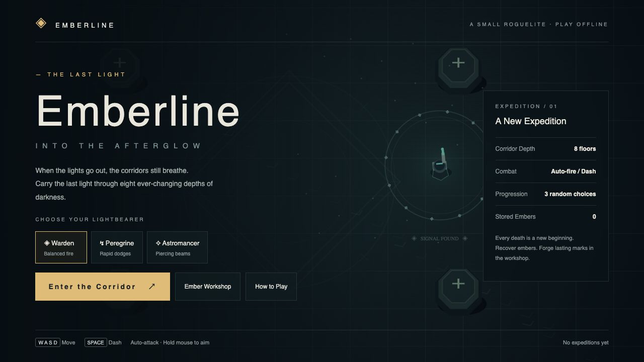The width and height of the screenshot is (644, 362).
Task: Open the How to Play guide
Action: (271, 287)
